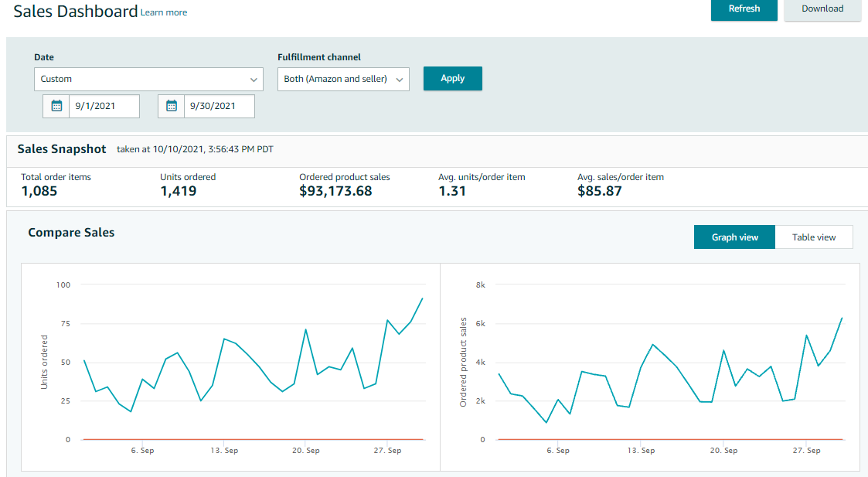Click the start date calendar icon

(x=56, y=106)
